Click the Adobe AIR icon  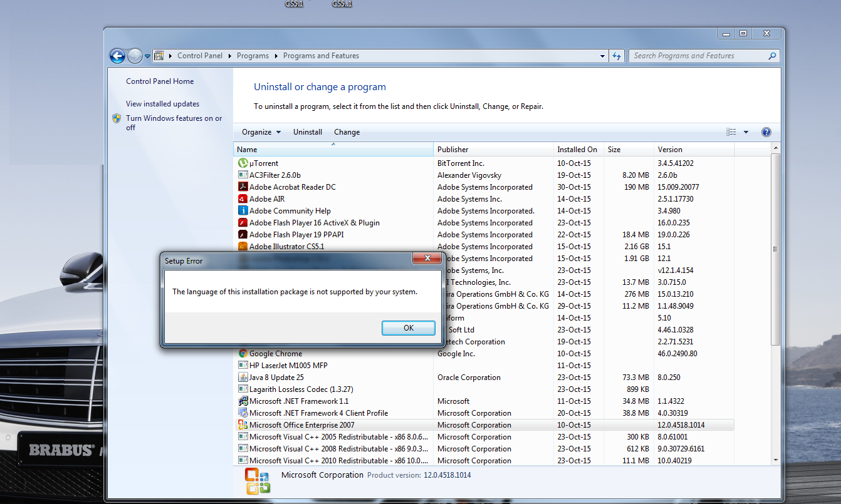point(243,199)
